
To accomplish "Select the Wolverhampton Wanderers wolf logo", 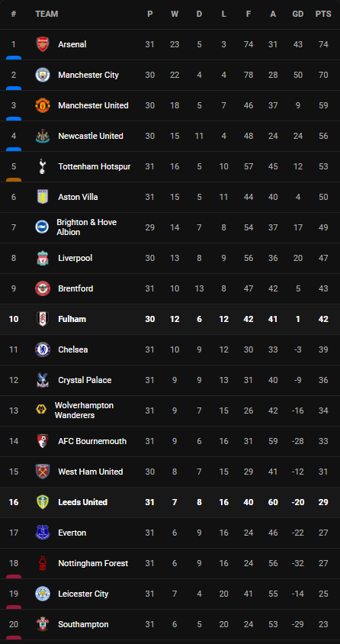I will coord(41,411).
